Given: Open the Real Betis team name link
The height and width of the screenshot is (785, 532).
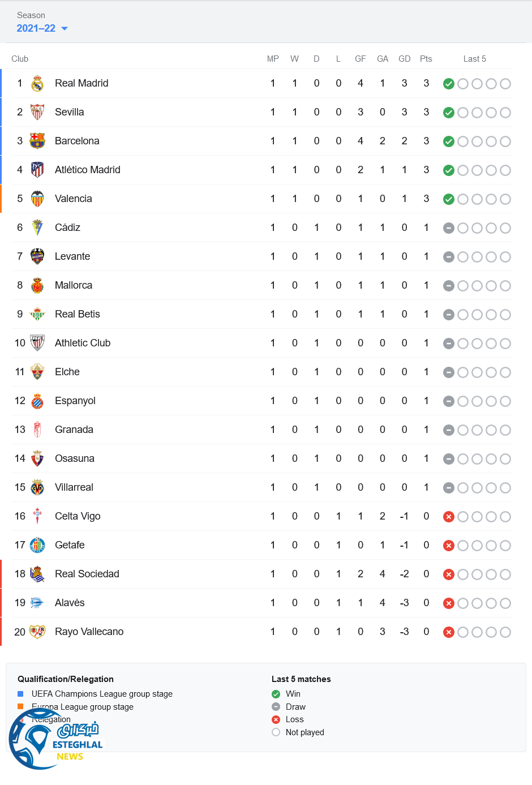Looking at the screenshot, I should pos(77,314).
